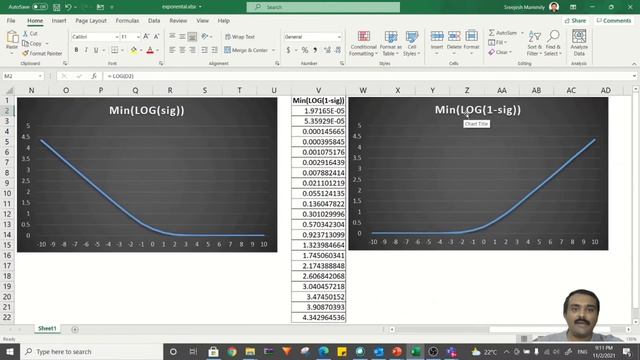Click Merge & Center button

pos(246,50)
